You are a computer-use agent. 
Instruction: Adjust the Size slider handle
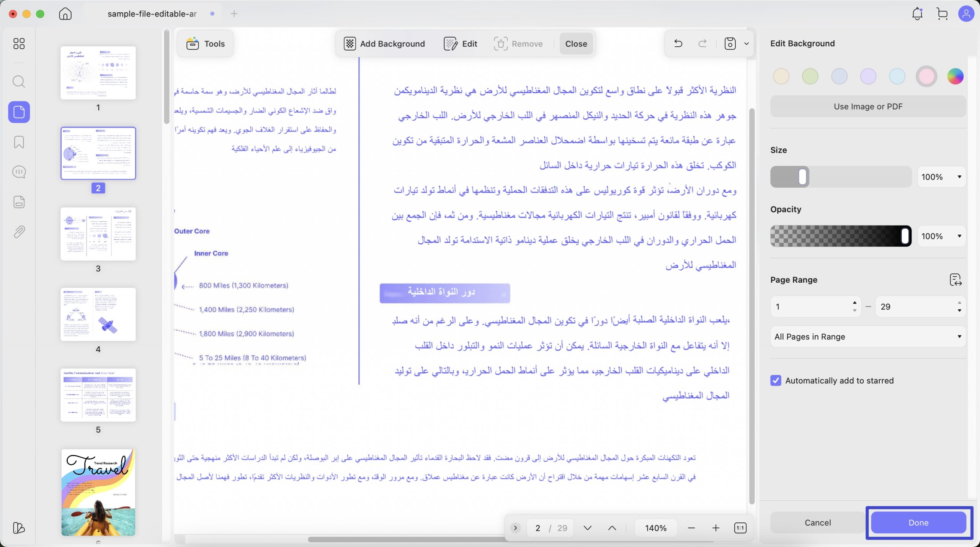click(802, 177)
